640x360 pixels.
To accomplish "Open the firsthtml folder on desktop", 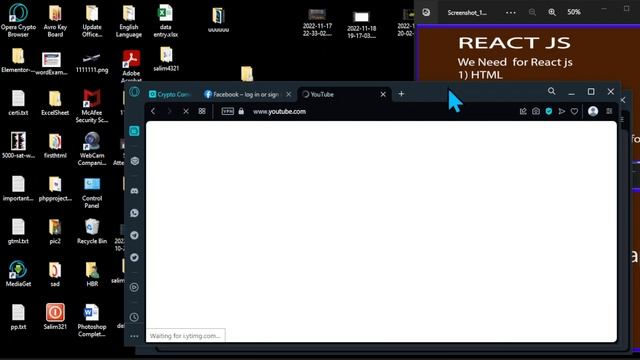I will click(x=55, y=146).
